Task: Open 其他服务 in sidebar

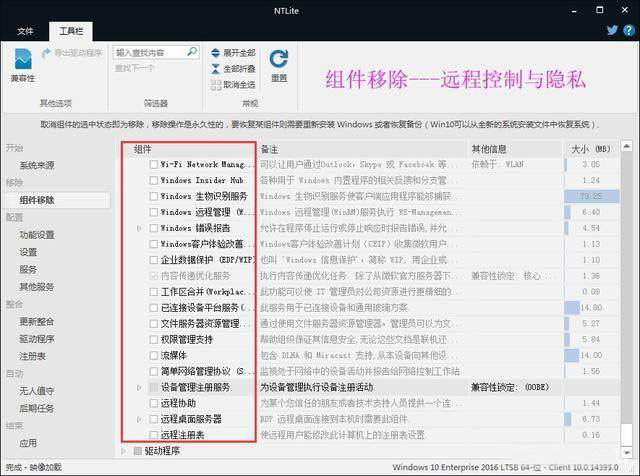Action: pyautogui.click(x=37, y=287)
